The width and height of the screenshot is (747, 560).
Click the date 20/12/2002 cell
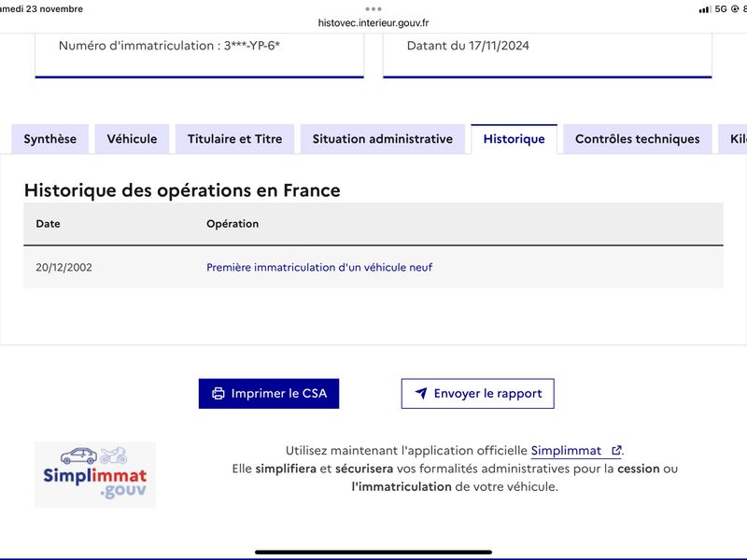click(x=63, y=267)
